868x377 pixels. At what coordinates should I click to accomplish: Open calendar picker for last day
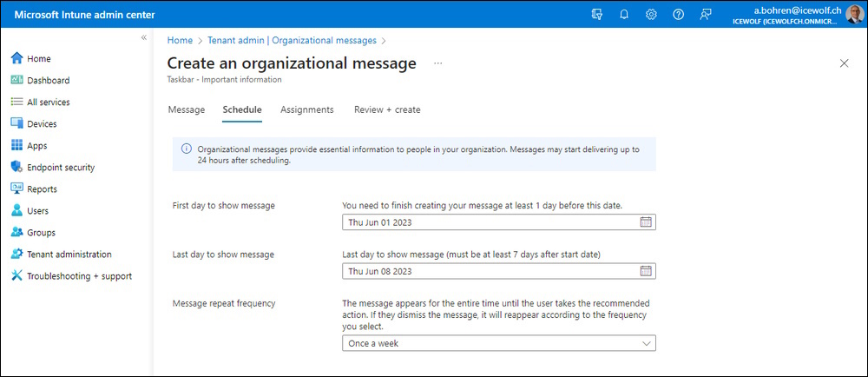pos(646,271)
